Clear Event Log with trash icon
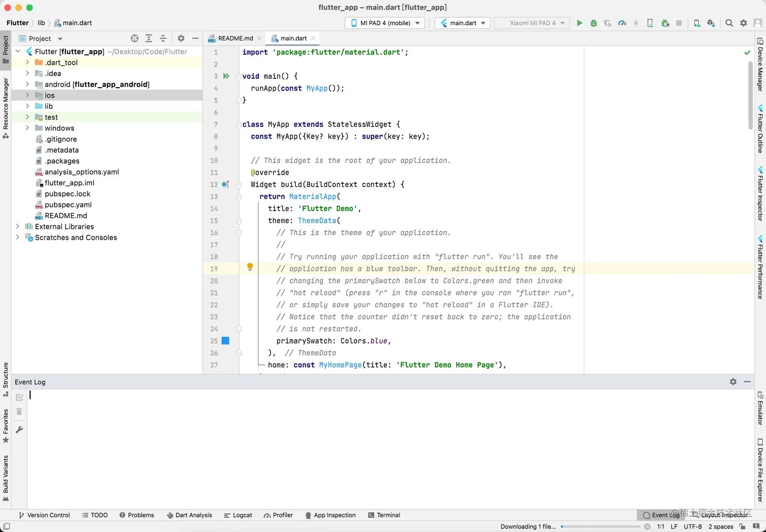 19,412
